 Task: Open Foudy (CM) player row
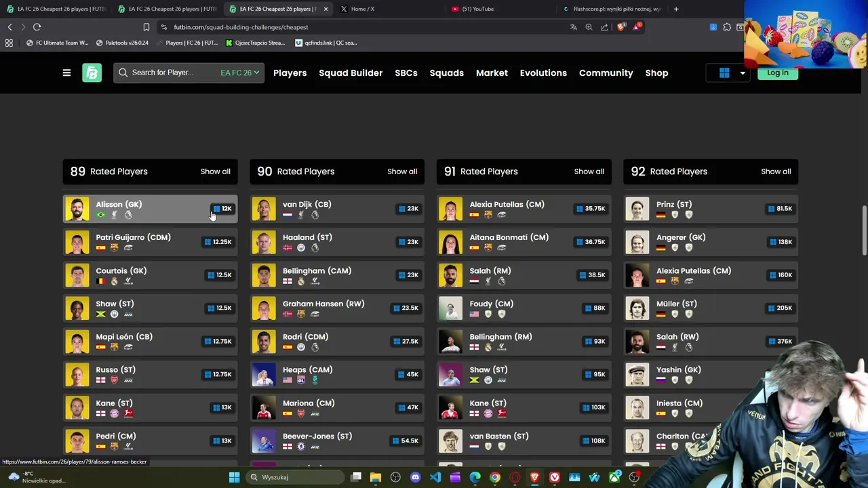tap(524, 308)
